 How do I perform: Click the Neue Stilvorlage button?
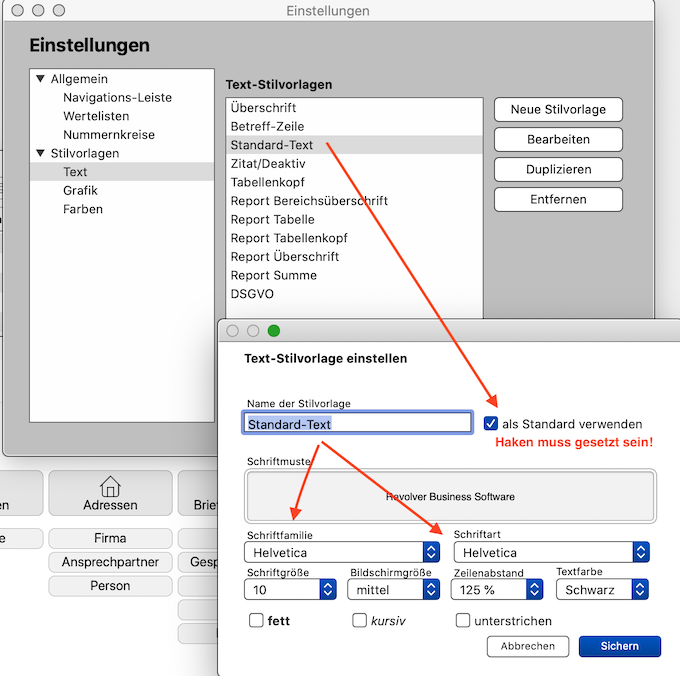[558, 109]
